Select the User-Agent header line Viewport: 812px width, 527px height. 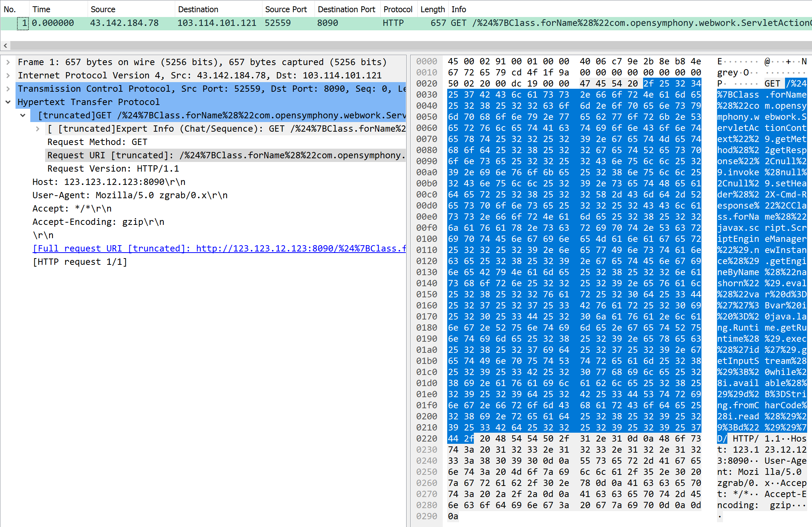pyautogui.click(x=130, y=195)
